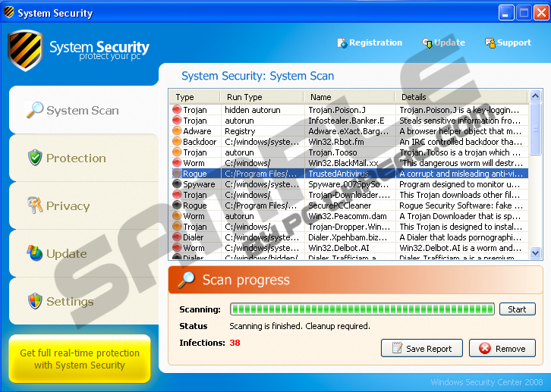Viewport: 551px width, 392px height.
Task: Click the threat list scrollbar thumb
Action: [x=535, y=128]
